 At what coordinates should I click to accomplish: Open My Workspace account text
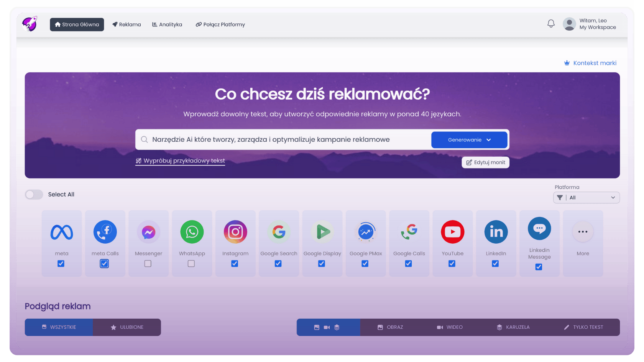click(598, 27)
